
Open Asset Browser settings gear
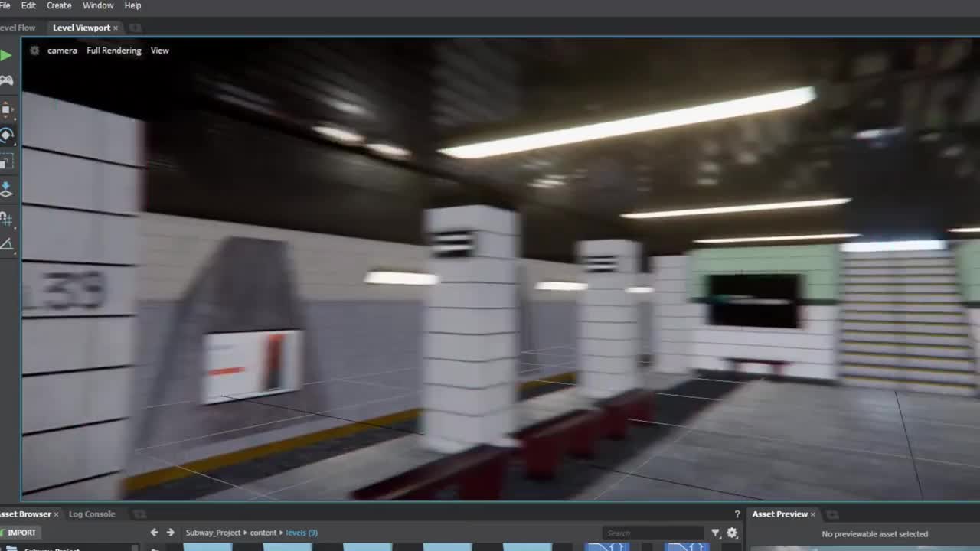tap(733, 533)
